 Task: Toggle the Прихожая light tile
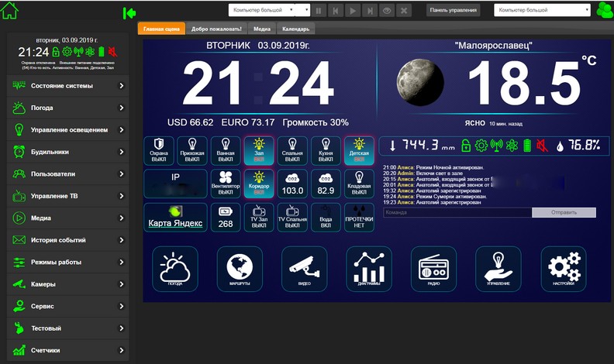click(192, 150)
